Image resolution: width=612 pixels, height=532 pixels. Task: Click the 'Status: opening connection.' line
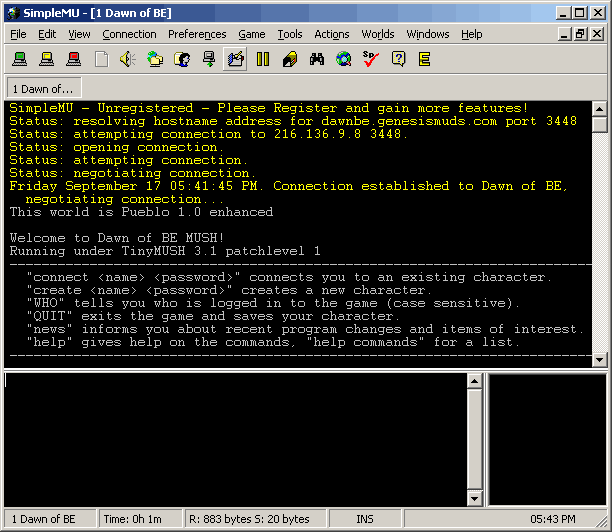click(116, 147)
